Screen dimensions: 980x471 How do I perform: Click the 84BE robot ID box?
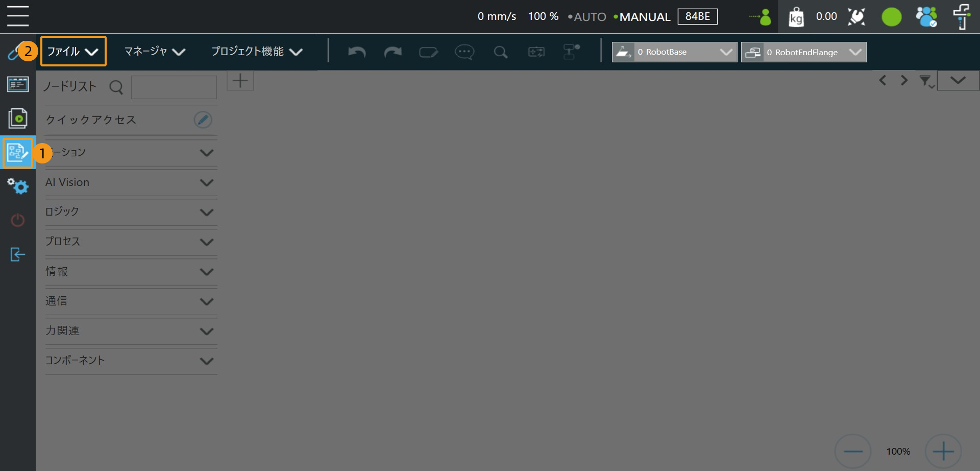click(x=698, y=16)
